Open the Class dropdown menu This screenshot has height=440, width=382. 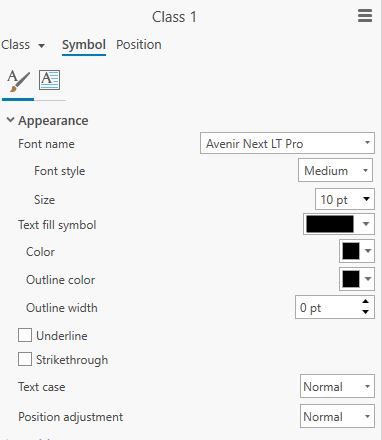[x=23, y=45]
